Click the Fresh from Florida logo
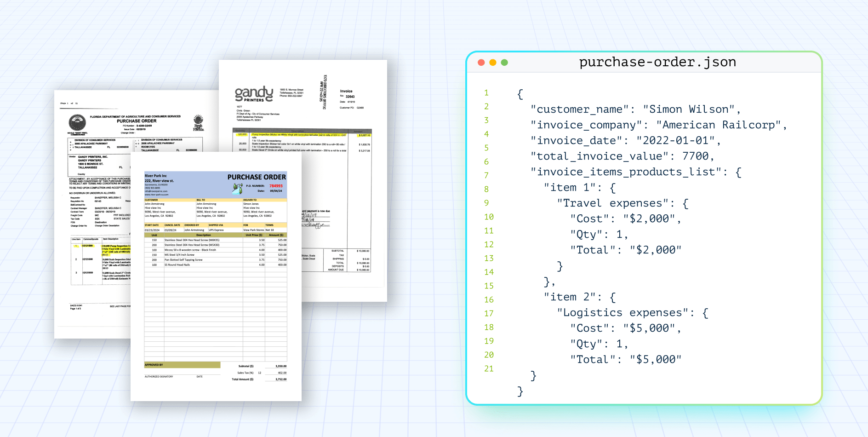The height and width of the screenshot is (437, 868). 198,122
